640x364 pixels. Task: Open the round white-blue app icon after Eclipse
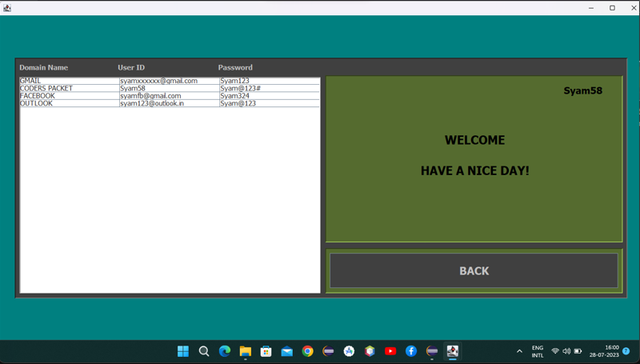[x=349, y=351]
